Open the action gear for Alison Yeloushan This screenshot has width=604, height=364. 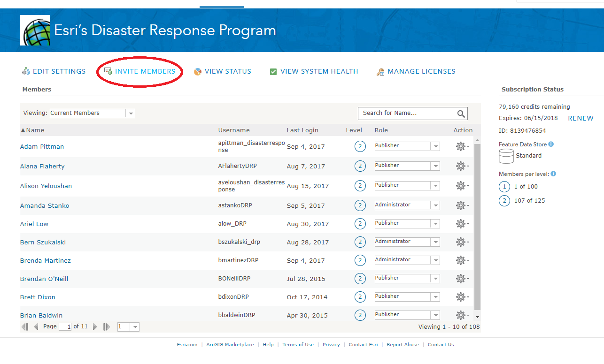click(x=462, y=186)
